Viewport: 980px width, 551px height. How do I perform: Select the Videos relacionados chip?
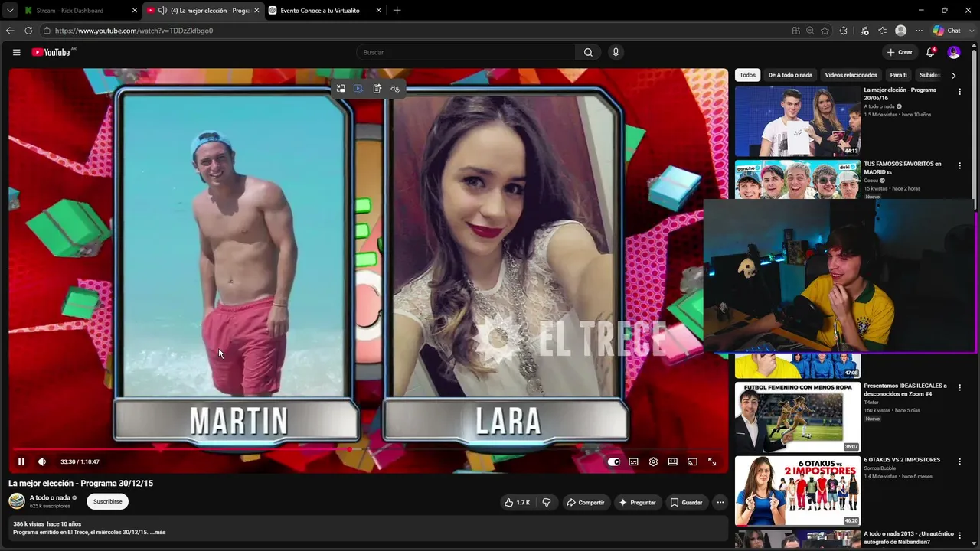851,75
